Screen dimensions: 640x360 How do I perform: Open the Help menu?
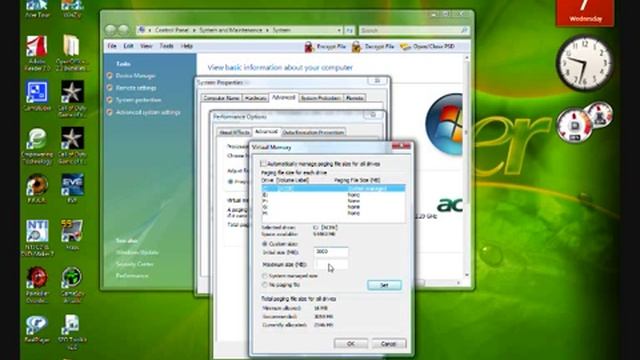point(187,46)
